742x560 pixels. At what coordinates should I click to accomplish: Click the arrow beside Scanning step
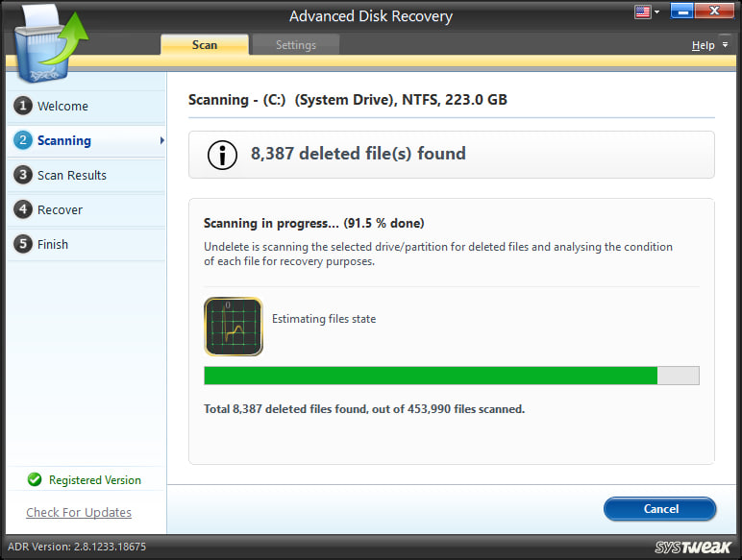click(x=161, y=140)
